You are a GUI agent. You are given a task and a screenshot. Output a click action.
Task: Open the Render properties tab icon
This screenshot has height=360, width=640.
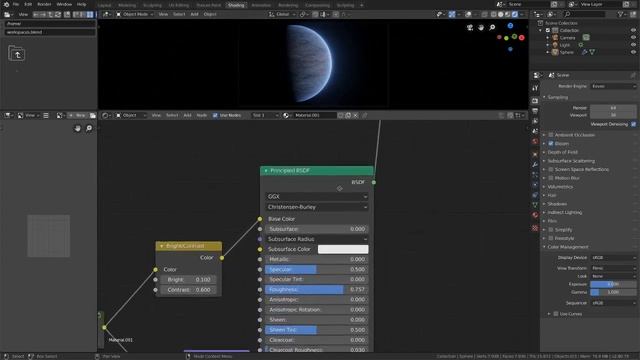tap(535, 100)
